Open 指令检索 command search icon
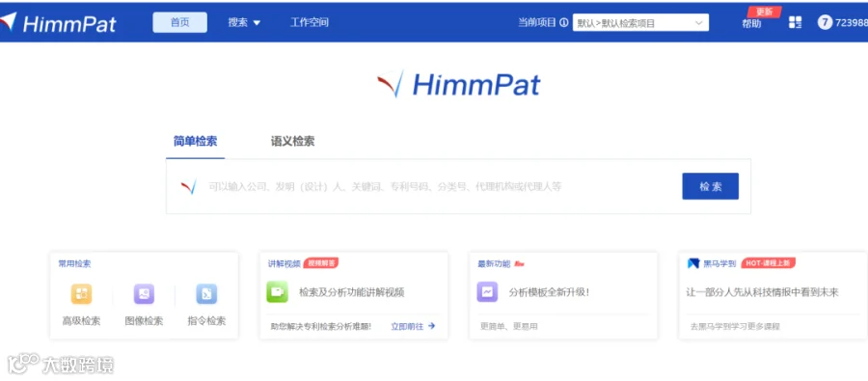This screenshot has height=381, width=868. pyautogui.click(x=206, y=294)
